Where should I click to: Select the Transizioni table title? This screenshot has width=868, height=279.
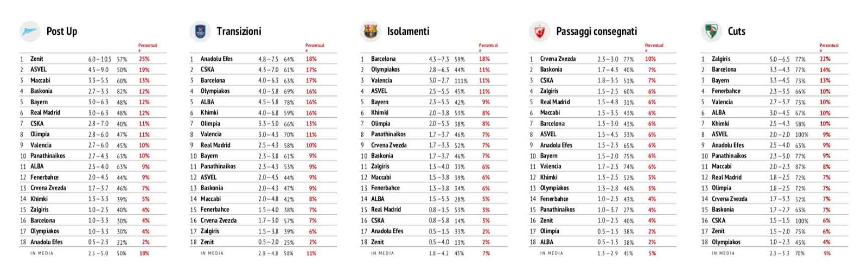pos(239,31)
